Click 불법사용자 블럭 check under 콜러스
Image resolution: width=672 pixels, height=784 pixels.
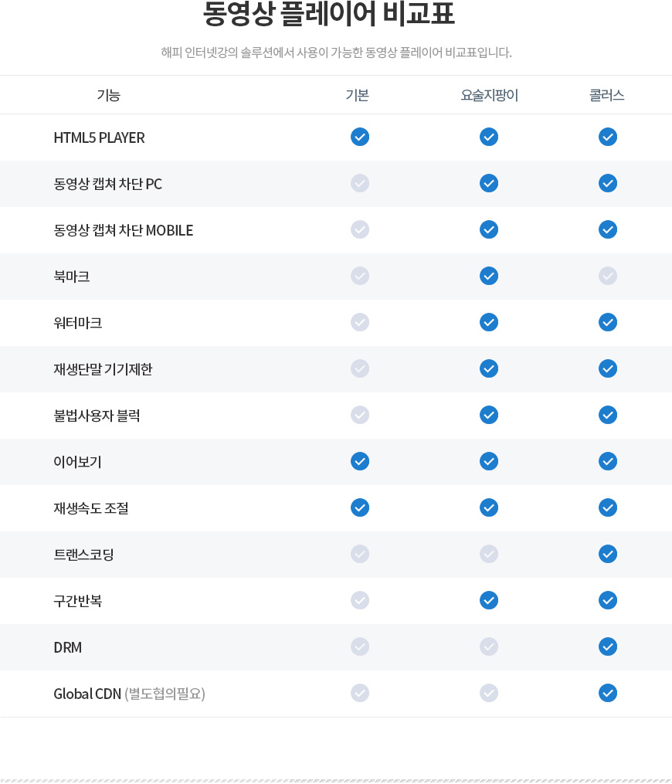608,415
